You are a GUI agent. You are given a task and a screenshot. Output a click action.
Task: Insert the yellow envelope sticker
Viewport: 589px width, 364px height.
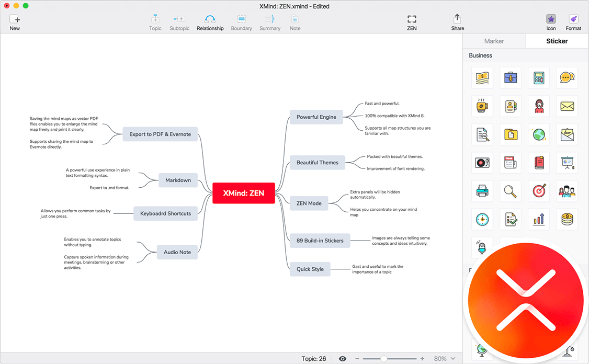point(567,106)
